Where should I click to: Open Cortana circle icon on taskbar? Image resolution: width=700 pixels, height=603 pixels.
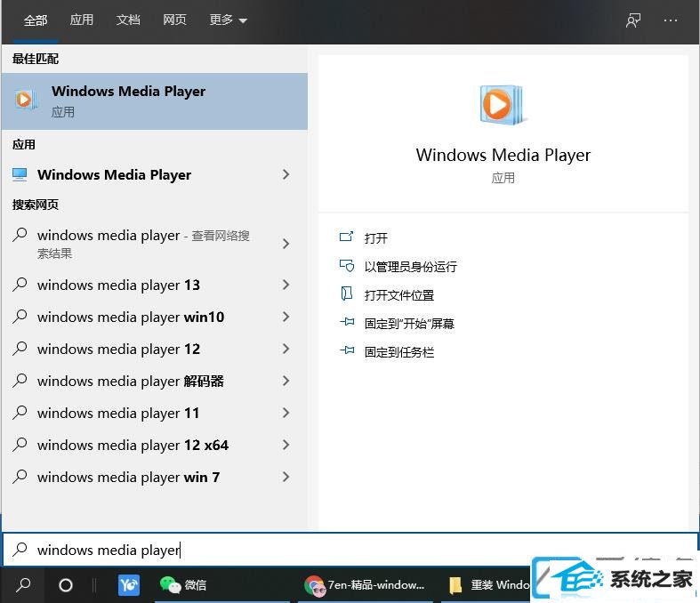coord(66,584)
